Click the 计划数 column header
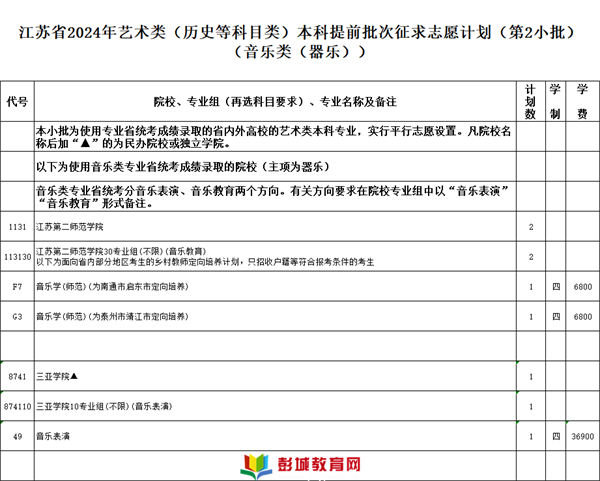This screenshot has height=481, width=600. 530,101
